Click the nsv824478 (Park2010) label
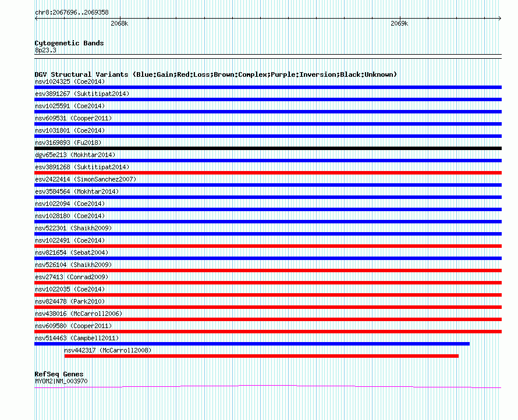 (70, 301)
